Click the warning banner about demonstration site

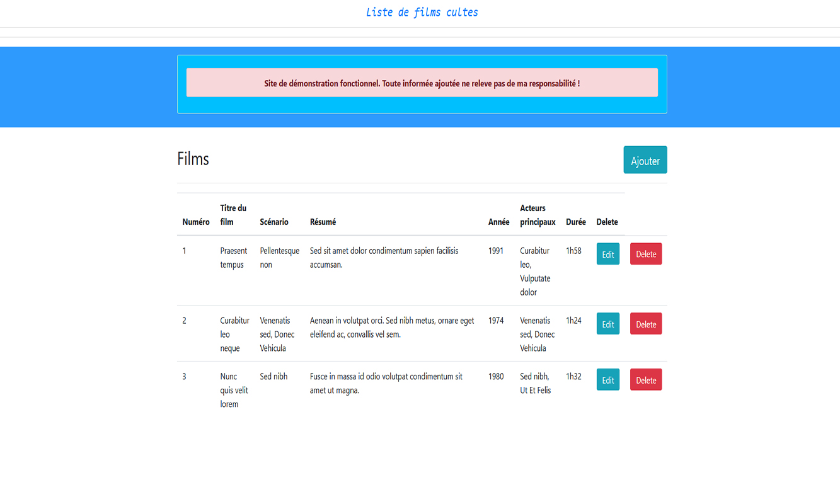click(x=421, y=82)
